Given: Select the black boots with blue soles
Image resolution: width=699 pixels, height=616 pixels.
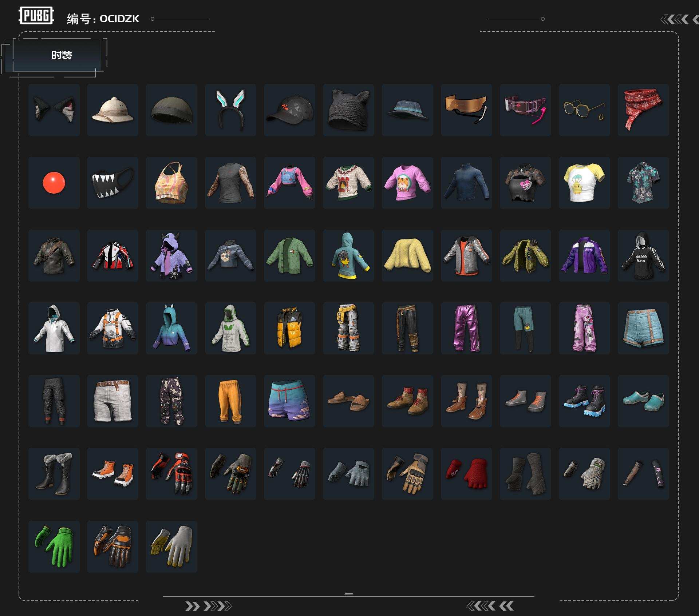Looking at the screenshot, I should [x=585, y=401].
